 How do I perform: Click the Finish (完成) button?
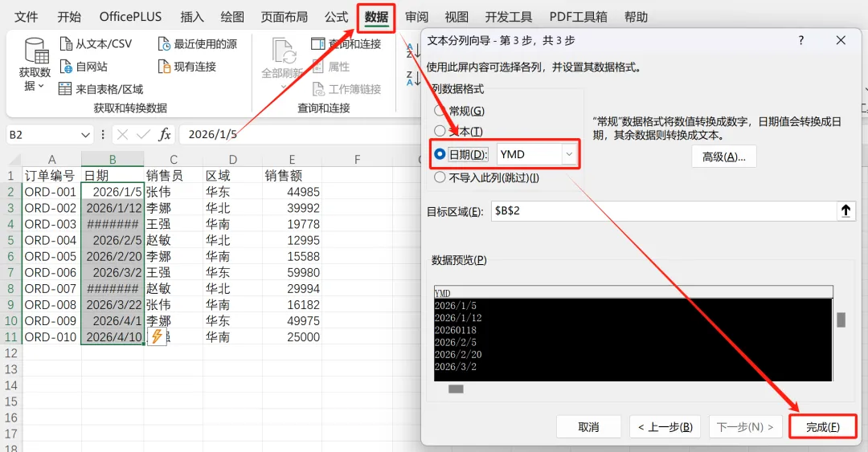click(x=823, y=427)
